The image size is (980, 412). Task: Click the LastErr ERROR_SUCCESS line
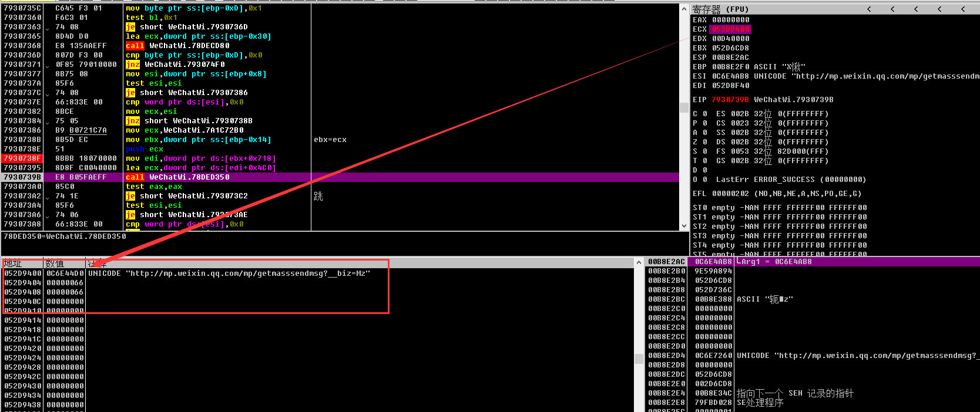click(x=791, y=180)
